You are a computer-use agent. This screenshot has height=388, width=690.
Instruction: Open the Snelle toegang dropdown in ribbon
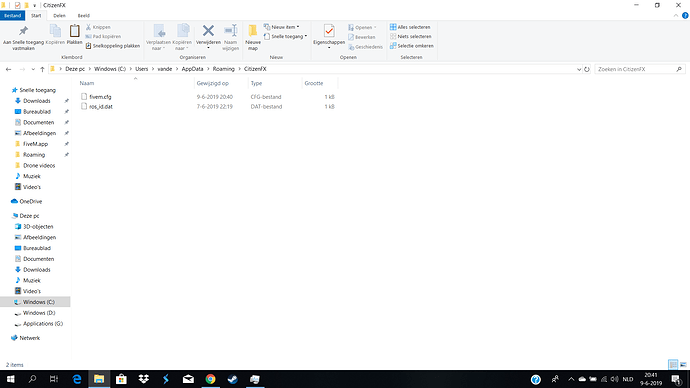click(x=285, y=37)
